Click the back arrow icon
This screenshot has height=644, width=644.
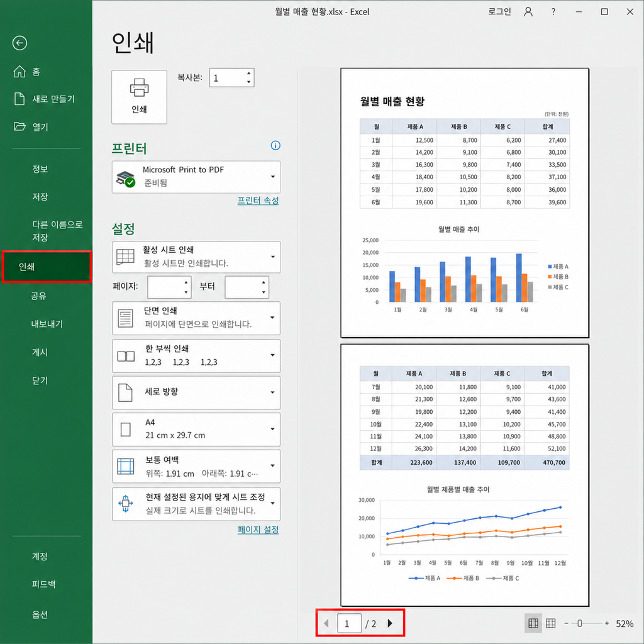click(19, 43)
